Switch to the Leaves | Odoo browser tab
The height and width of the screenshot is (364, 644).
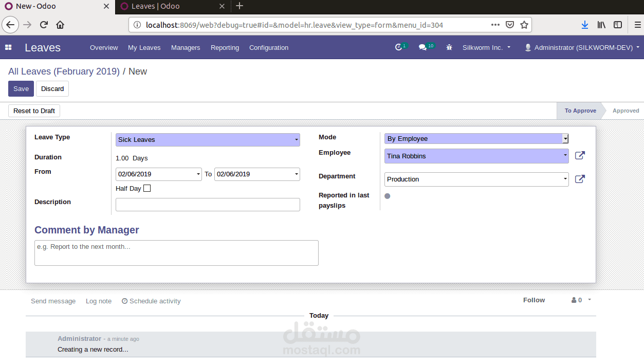(172, 7)
